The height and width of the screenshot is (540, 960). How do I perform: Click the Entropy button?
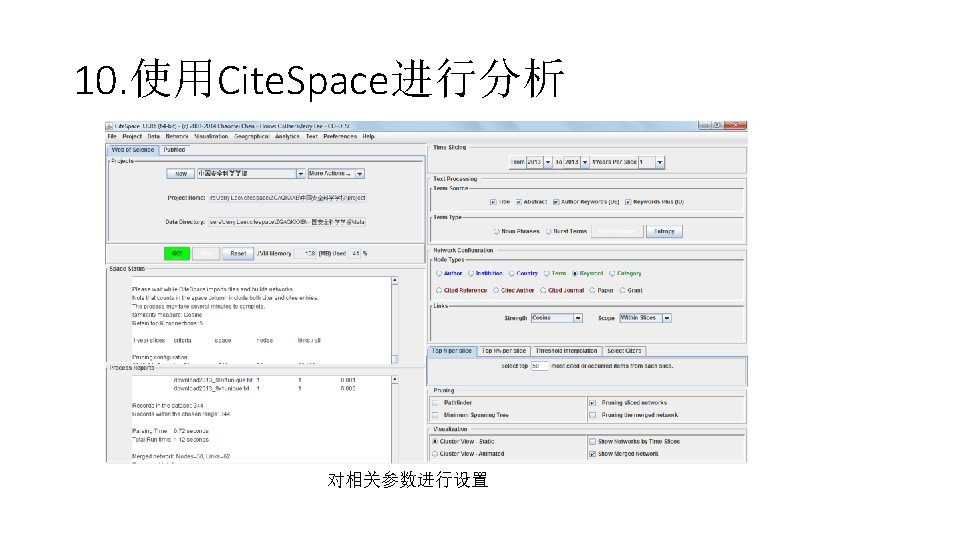pos(664,231)
